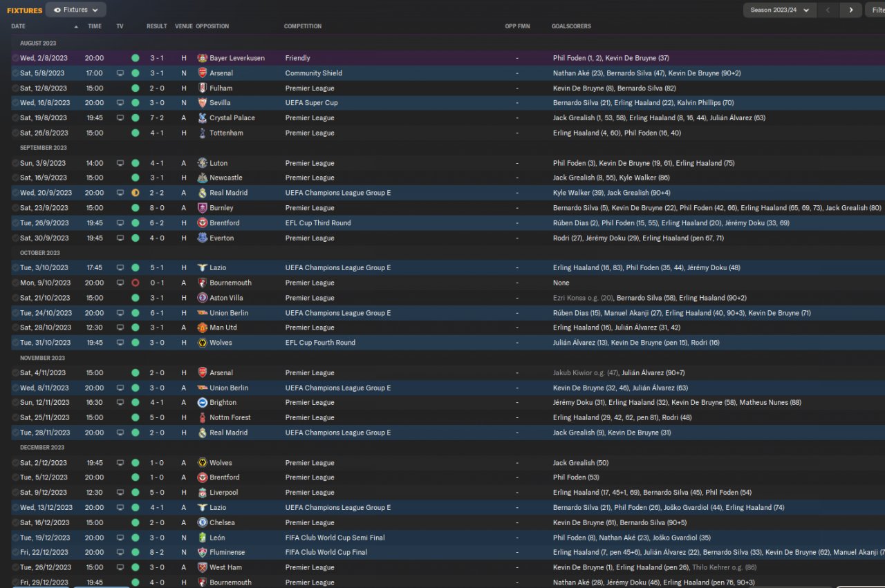Screen dimensions: 885x588
Task: Click the Everton club badge
Action: 202,238
